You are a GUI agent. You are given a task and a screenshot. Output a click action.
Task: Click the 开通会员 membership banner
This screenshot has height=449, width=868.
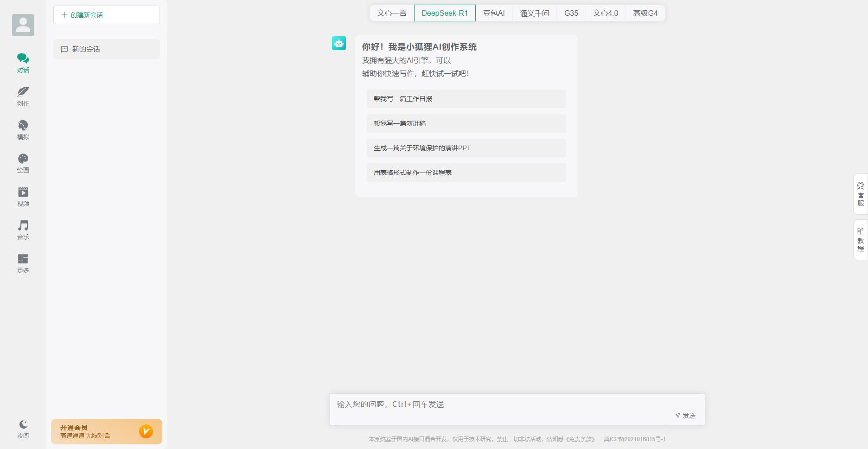106,431
